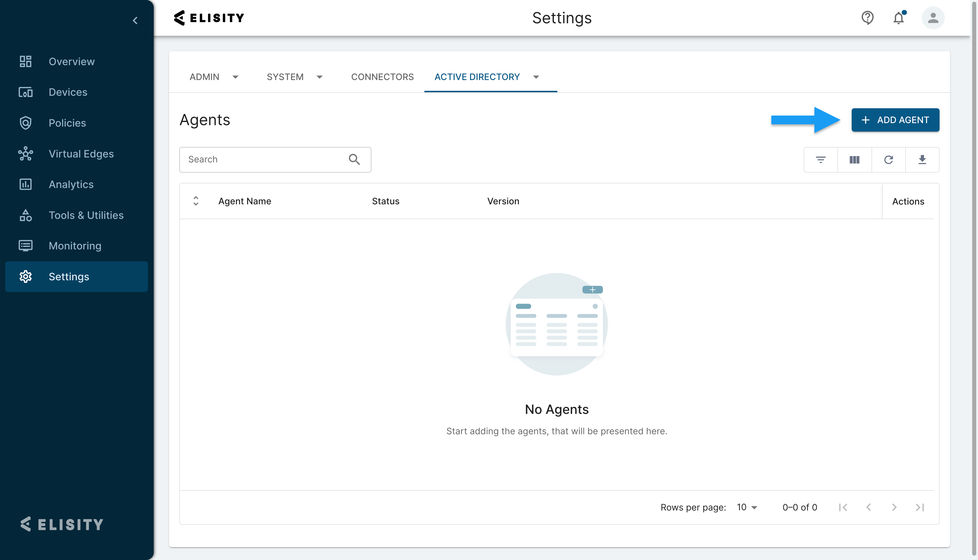Screen dimensions: 978x560
Task: Open the help question mark icon
Action: [867, 18]
